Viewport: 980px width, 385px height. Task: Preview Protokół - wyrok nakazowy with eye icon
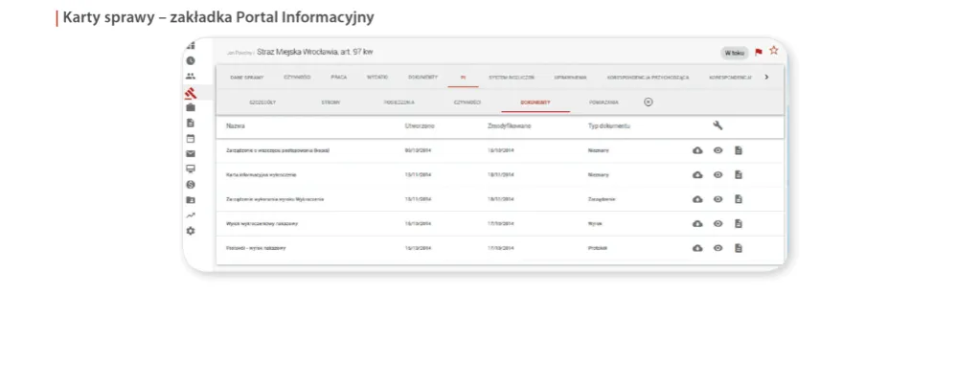click(718, 248)
